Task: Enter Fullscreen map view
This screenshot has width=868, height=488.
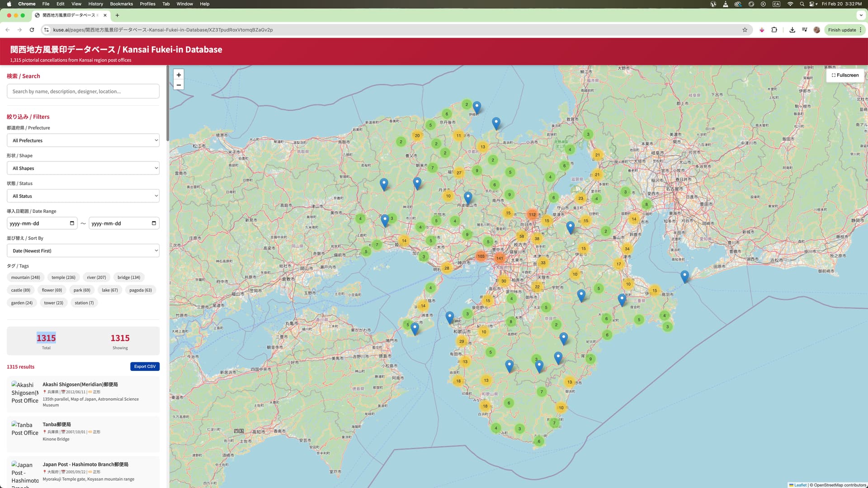Action: click(845, 75)
